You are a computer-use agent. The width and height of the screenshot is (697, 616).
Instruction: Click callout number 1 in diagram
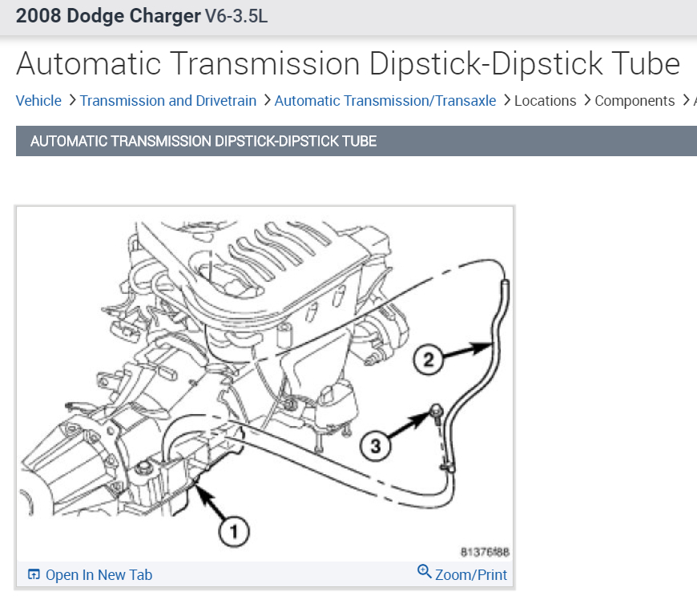click(x=234, y=532)
